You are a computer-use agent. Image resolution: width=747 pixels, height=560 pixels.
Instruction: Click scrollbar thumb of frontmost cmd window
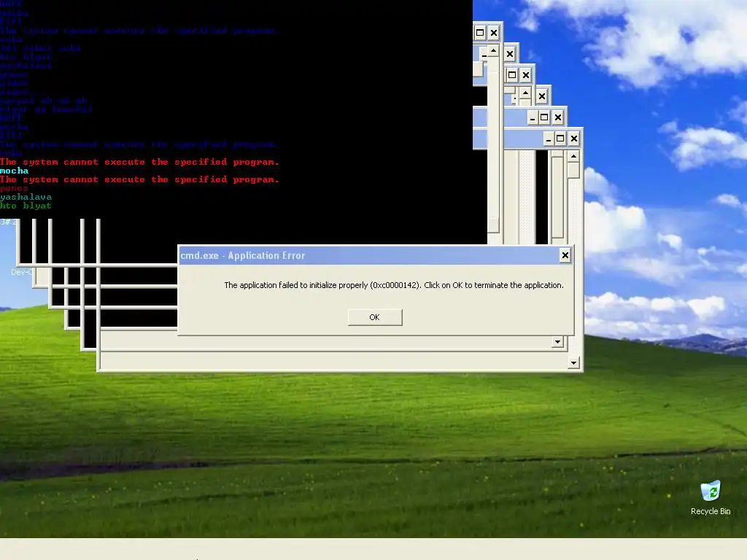coord(573,170)
